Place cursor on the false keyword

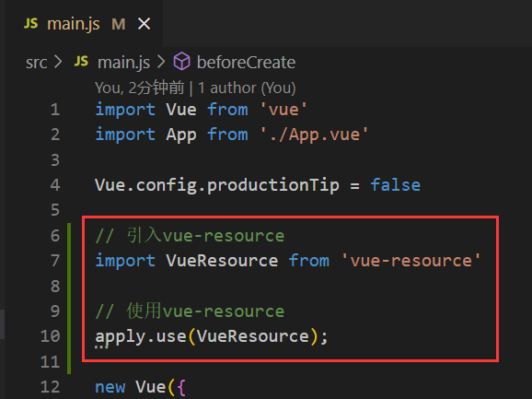pos(395,185)
